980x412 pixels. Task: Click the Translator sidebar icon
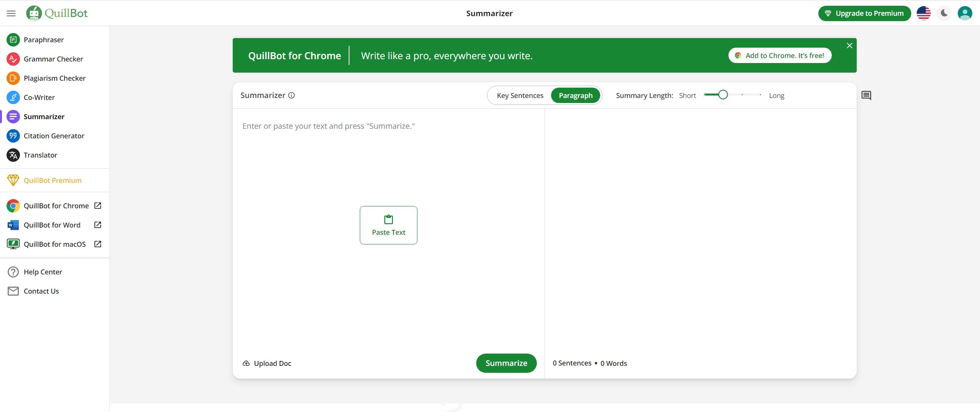[13, 155]
